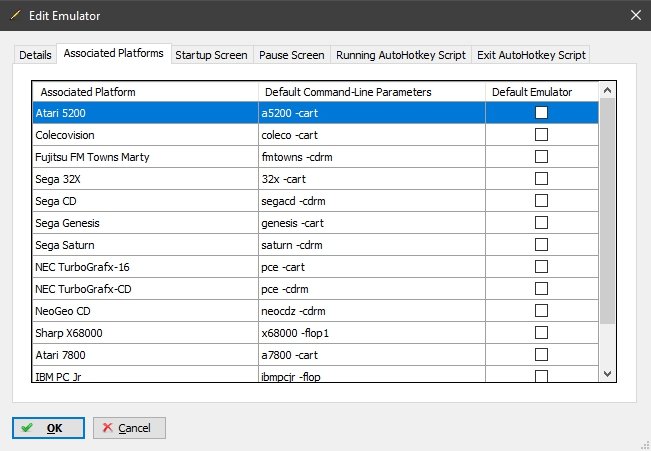651x451 pixels.
Task: Check Default Emulator for Fujitsu FM Towns Marty
Action: pyautogui.click(x=541, y=157)
